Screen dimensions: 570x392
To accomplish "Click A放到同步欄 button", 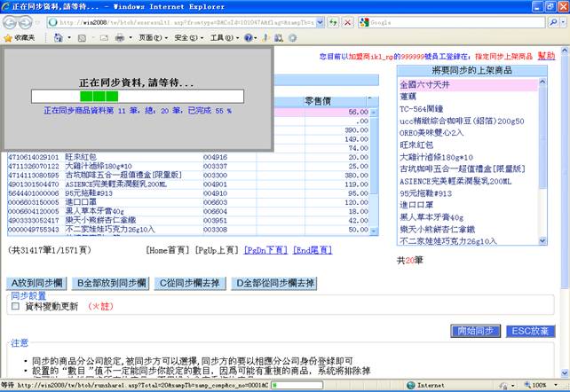I will pyautogui.click(x=38, y=283).
